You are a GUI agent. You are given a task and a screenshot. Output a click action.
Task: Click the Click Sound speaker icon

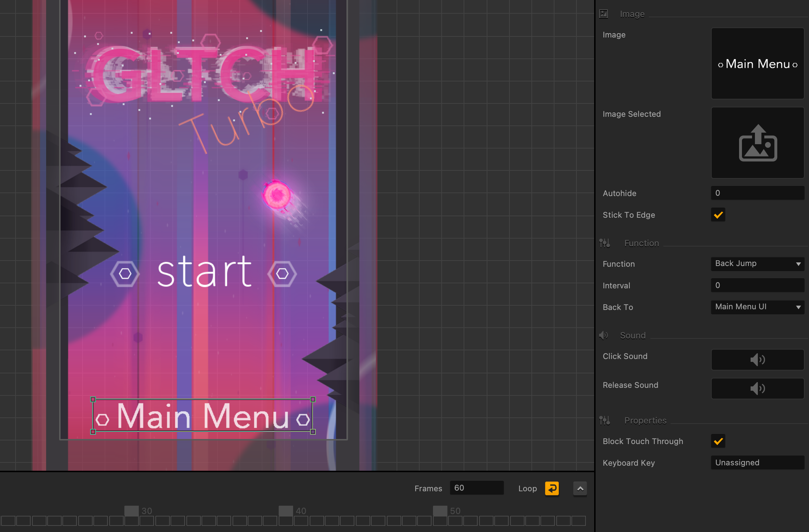(757, 359)
